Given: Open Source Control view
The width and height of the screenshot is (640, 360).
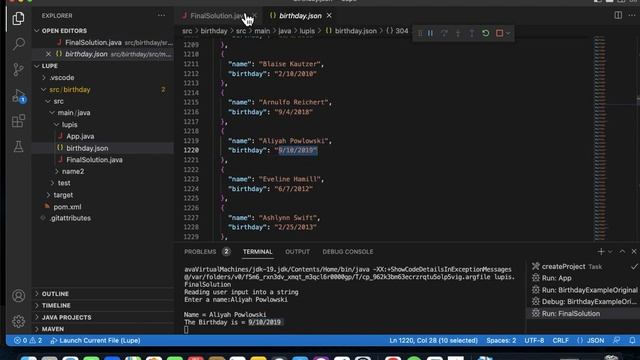Looking at the screenshot, I should (x=18, y=69).
